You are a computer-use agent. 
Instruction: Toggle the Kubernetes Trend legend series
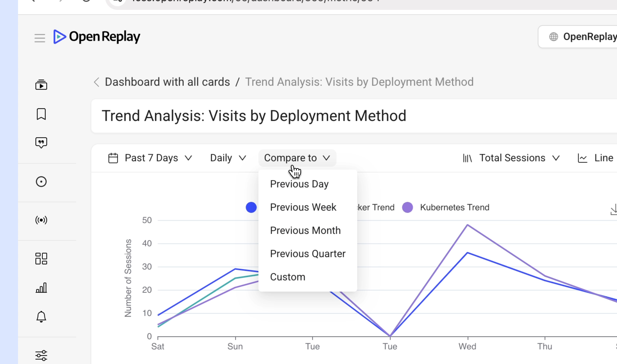(446, 207)
